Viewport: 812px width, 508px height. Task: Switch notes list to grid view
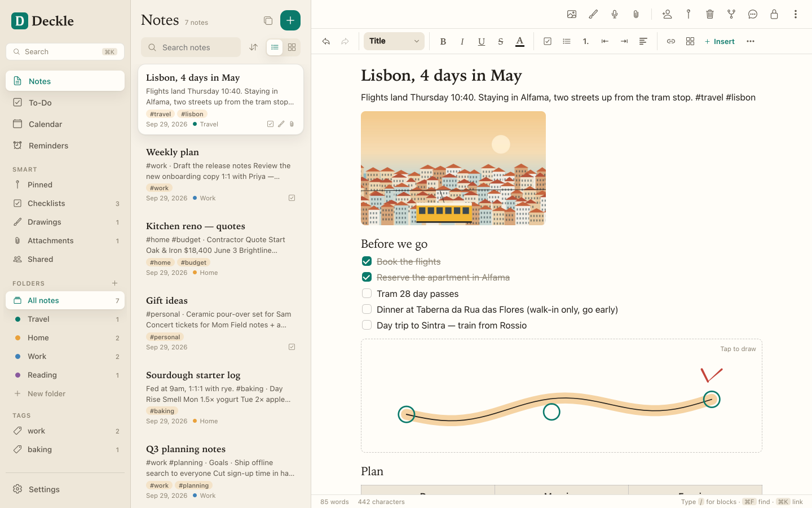[x=292, y=47]
